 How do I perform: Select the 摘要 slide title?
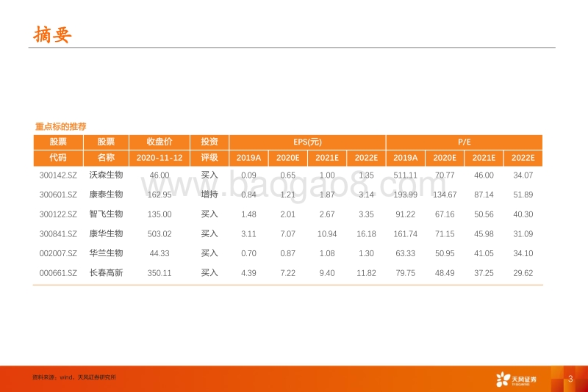tap(52, 35)
